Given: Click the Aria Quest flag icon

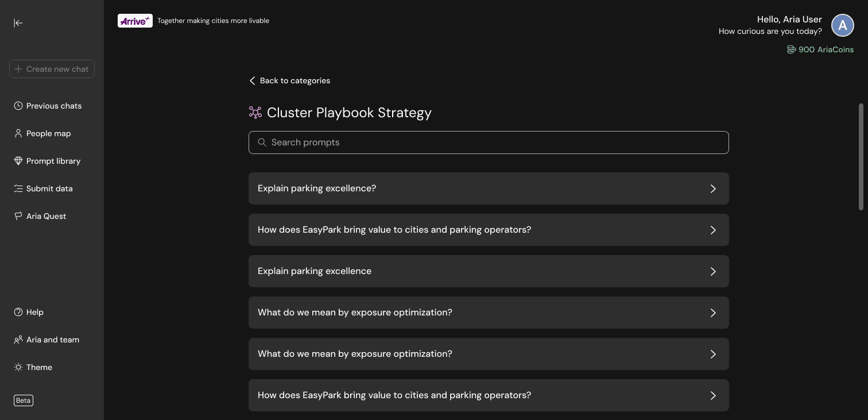Looking at the screenshot, I should (18, 216).
